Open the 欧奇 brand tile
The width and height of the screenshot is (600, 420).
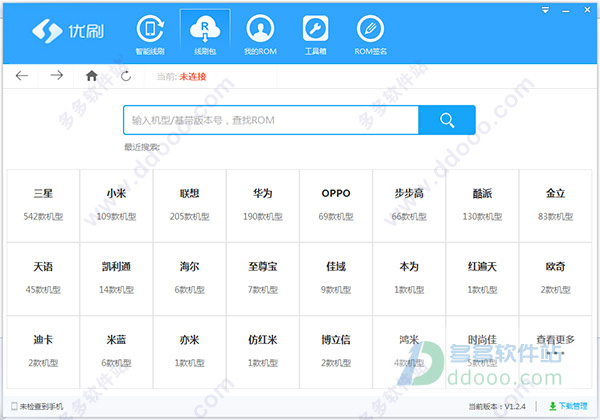556,279
